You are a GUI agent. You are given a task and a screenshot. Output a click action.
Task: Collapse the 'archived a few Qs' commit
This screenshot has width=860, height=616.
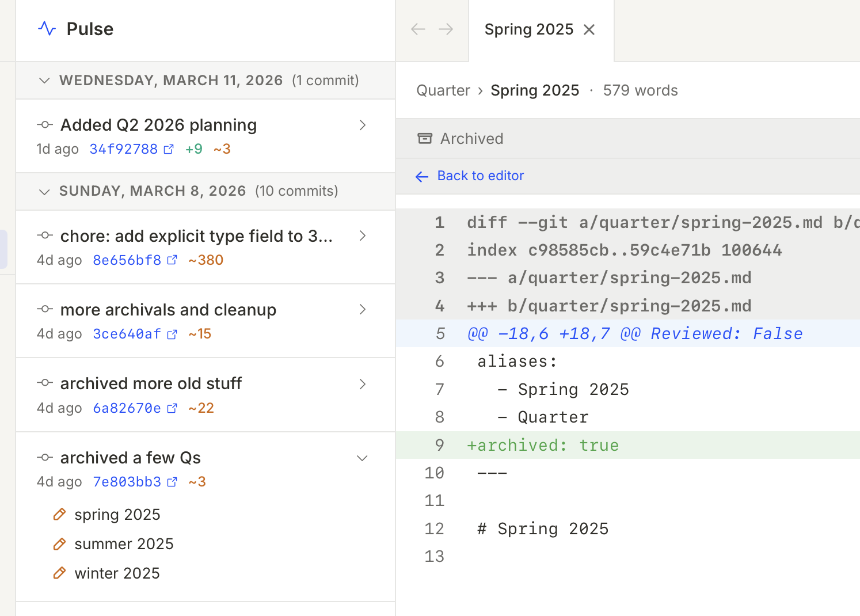(362, 458)
